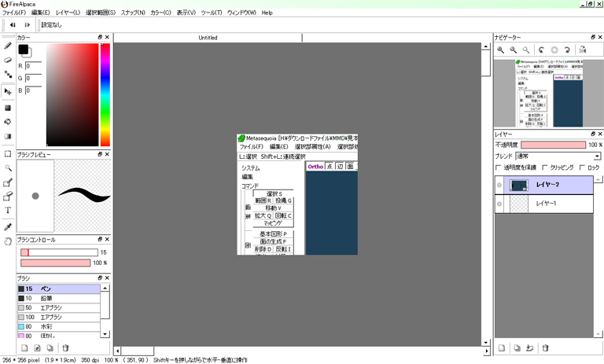Select the Dot tool
The height and width of the screenshot is (364, 604).
[8, 75]
